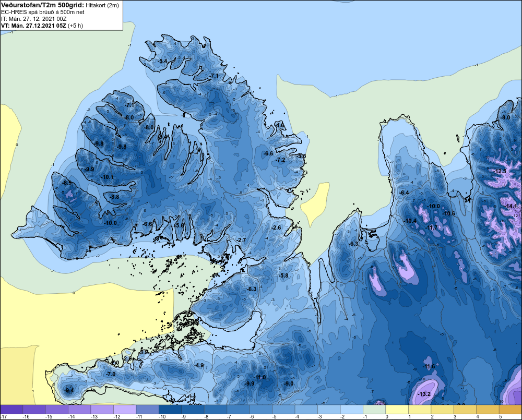Viewport: 522px width, 420px height.
Task: Click the legend tick label -14
Action: [70, 417]
